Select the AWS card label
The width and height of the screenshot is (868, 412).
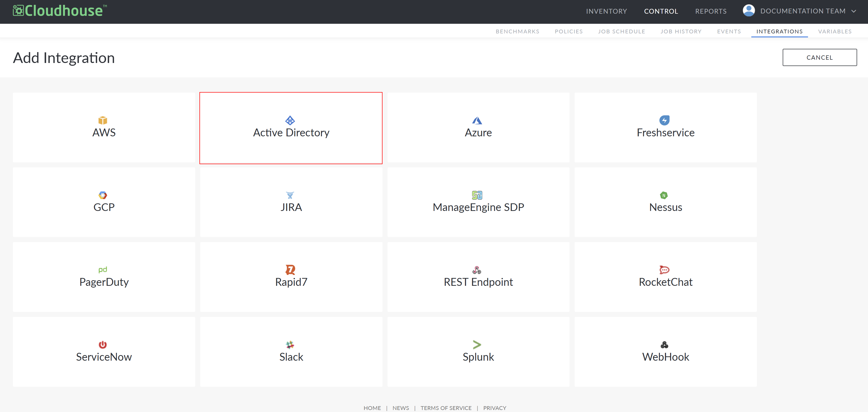tap(104, 132)
